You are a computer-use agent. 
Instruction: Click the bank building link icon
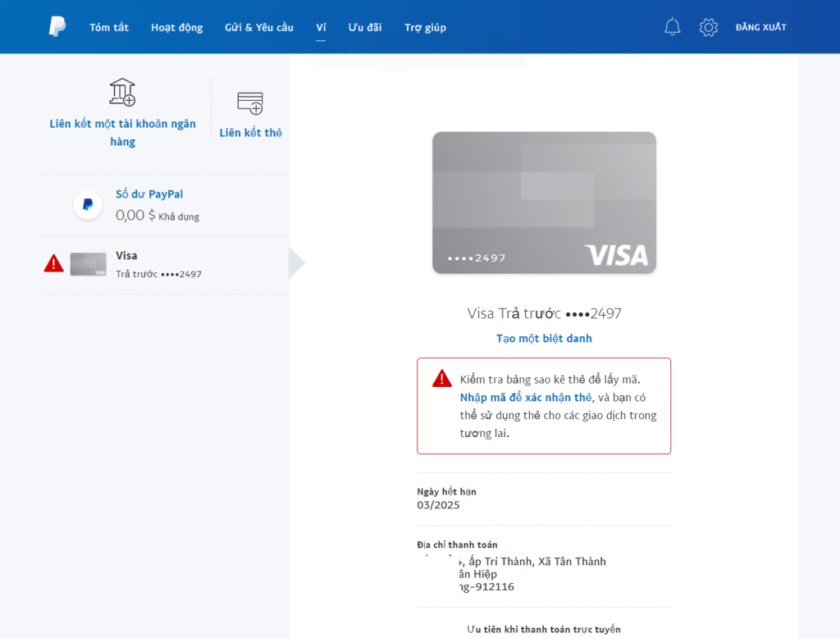tap(122, 93)
